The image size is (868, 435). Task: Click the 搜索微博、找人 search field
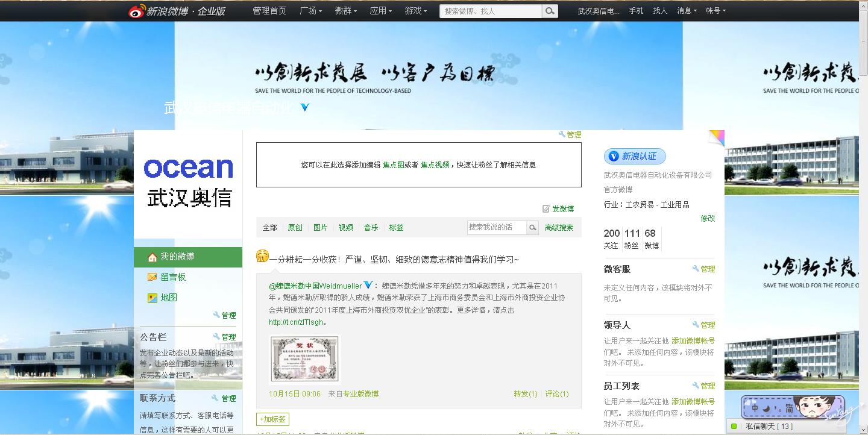click(491, 11)
